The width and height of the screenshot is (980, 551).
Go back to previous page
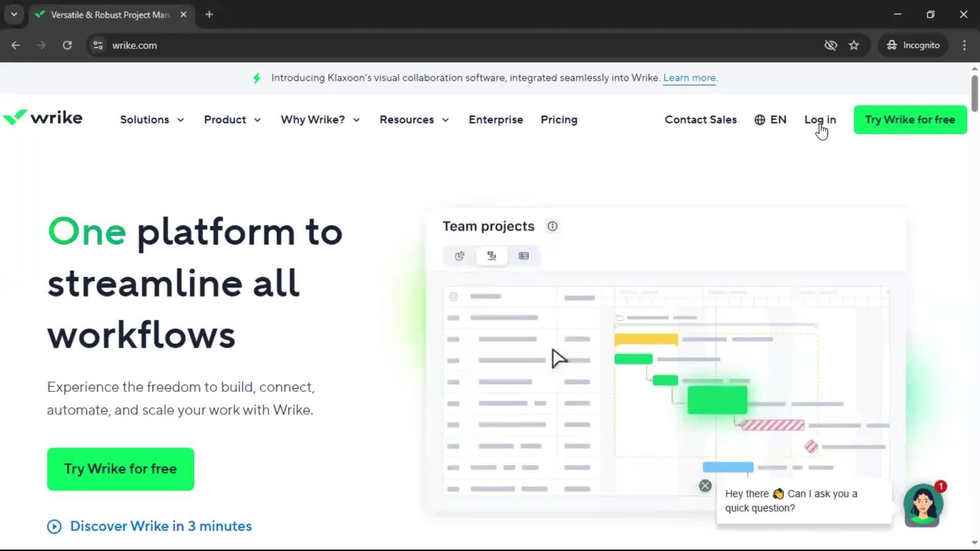coord(15,45)
